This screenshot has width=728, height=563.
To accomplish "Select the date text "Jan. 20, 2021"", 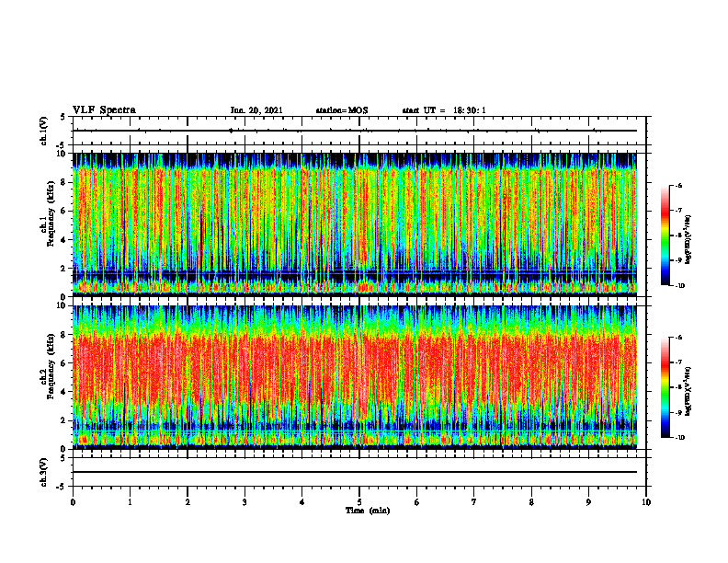I will tap(256, 110).
